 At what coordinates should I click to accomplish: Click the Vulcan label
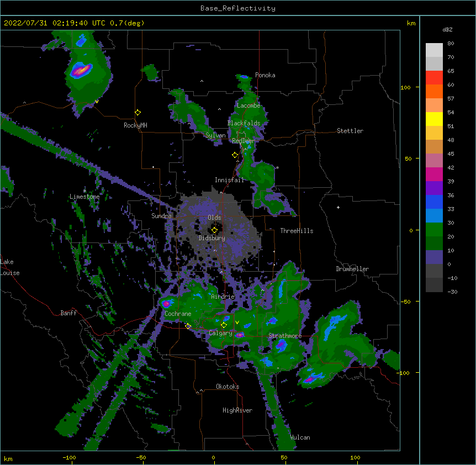[300, 437]
